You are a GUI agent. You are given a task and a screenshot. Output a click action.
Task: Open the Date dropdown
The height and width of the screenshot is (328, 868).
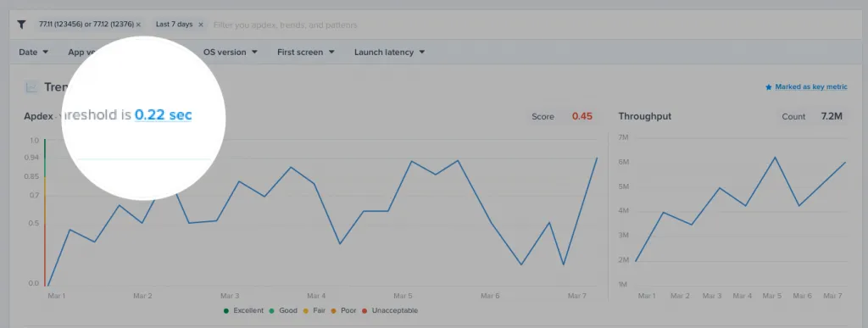click(x=33, y=52)
